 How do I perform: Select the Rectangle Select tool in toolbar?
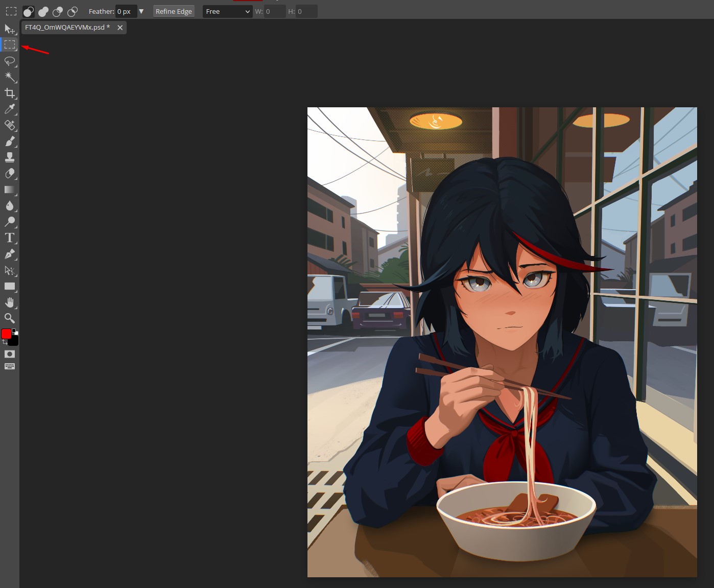(10, 45)
